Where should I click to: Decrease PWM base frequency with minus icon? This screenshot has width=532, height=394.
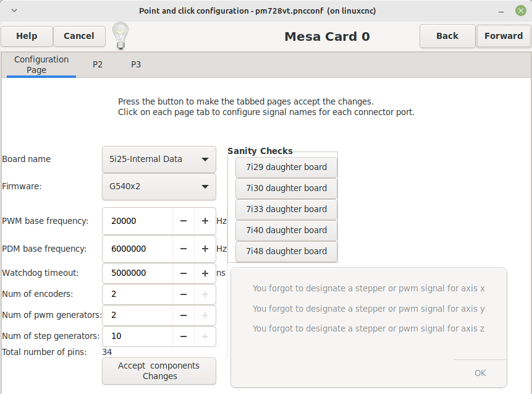coord(184,221)
